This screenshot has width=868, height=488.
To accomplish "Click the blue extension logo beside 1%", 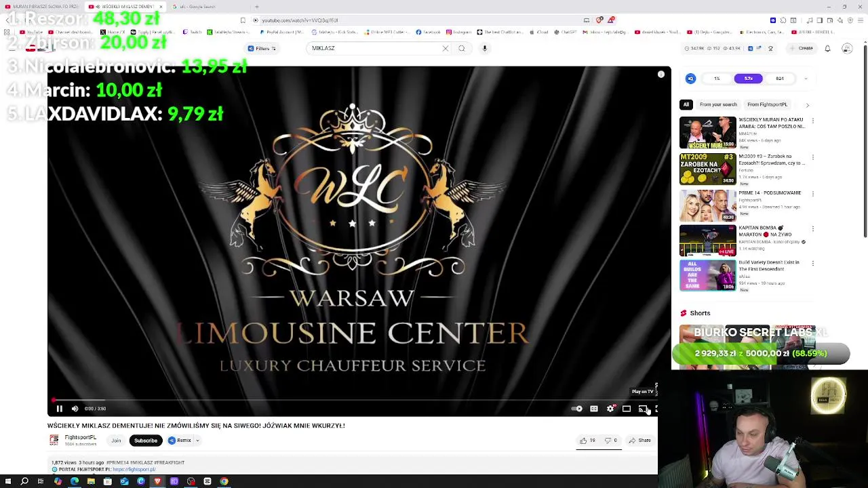I will coord(690,79).
